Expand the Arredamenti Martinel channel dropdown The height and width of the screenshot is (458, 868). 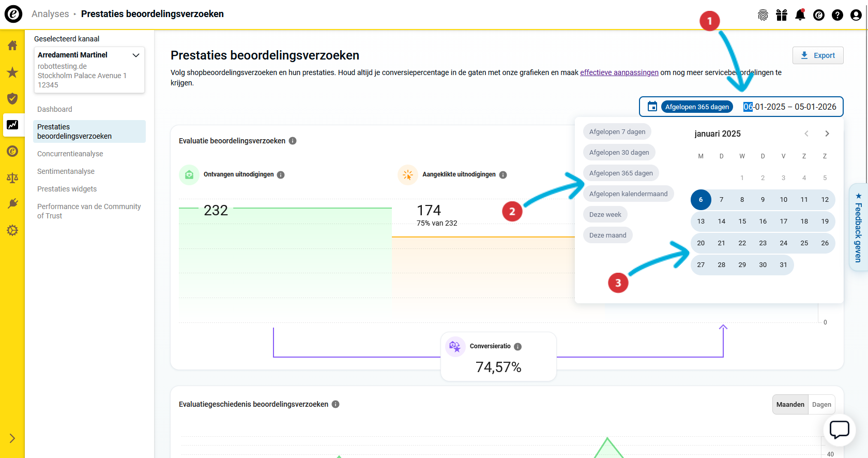[135, 55]
